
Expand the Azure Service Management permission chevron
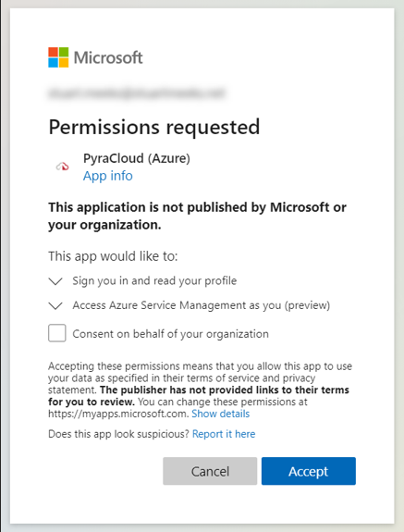tap(55, 305)
